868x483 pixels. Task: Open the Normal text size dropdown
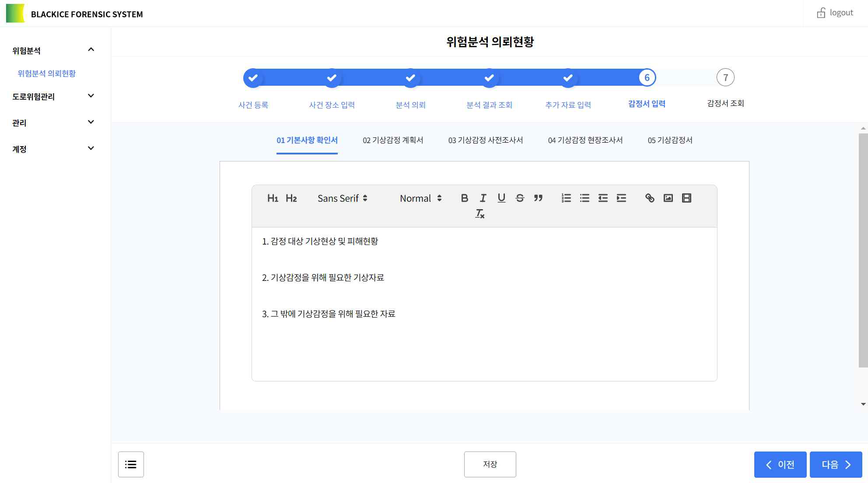(x=420, y=198)
